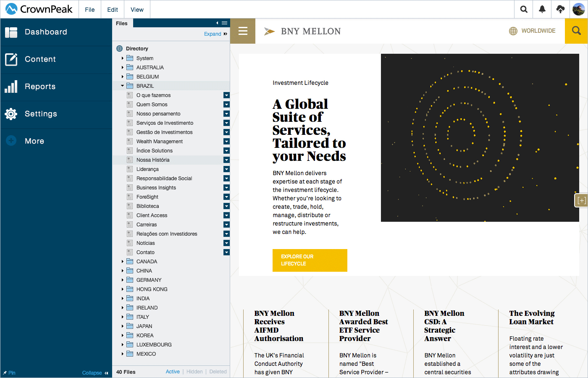Open dropdown for O que fazemos
The image size is (588, 378).
coord(226,95)
